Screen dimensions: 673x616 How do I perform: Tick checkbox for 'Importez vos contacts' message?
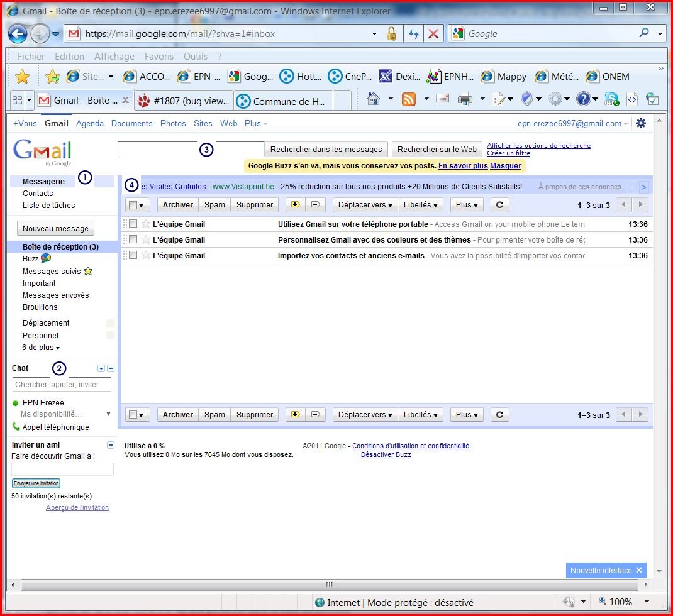(x=133, y=255)
